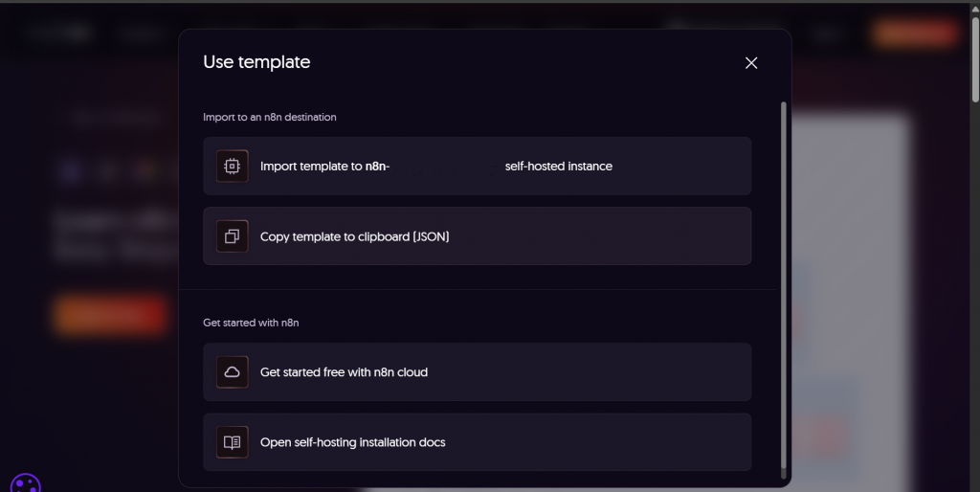Copy template to clipboard [JSON]
Viewport: 980px width, 492px height.
pyautogui.click(x=477, y=236)
